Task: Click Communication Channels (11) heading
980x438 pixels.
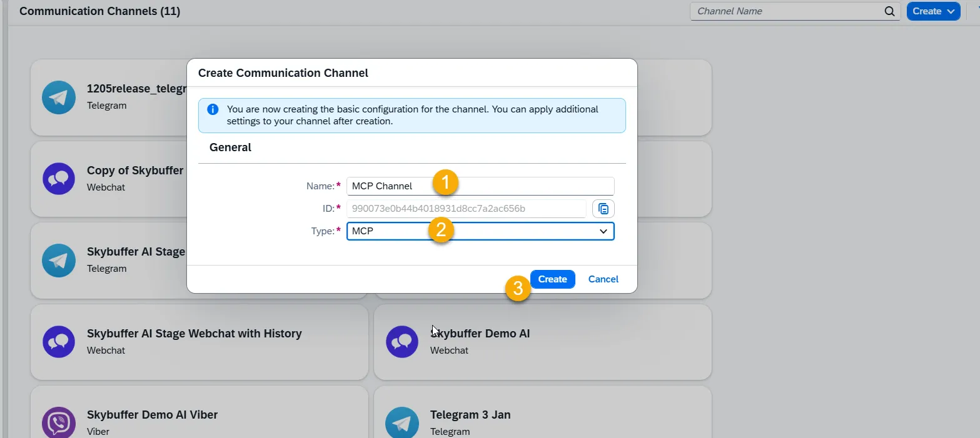Action: click(100, 11)
